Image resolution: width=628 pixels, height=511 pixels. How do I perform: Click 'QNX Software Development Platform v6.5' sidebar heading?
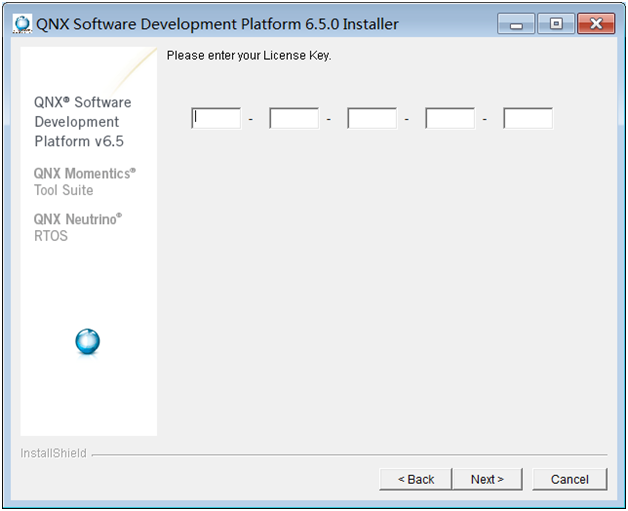(83, 122)
